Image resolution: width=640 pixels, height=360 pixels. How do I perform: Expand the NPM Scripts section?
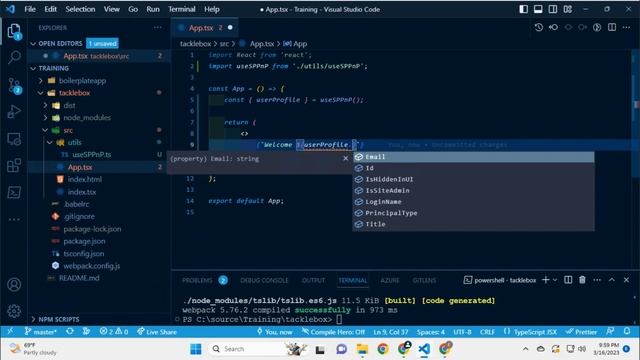[x=33, y=319]
